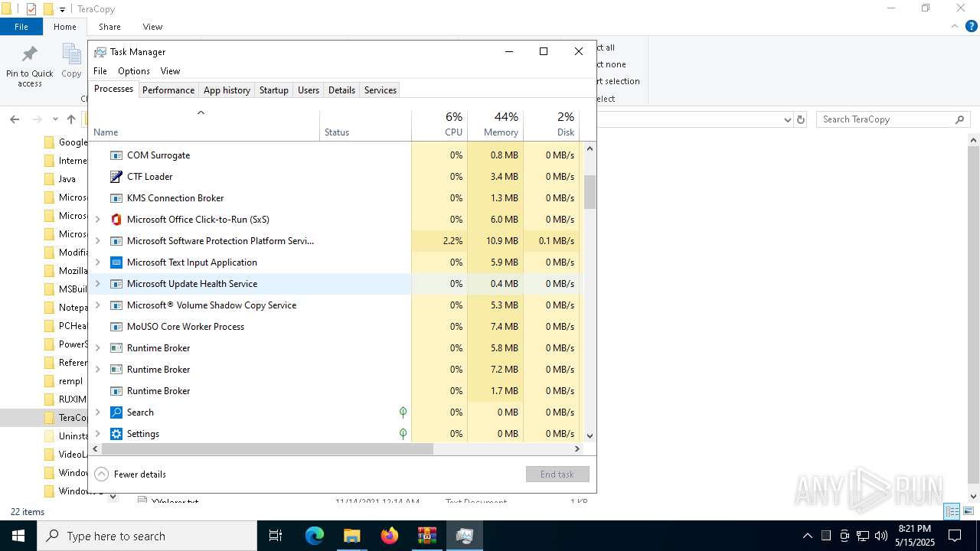This screenshot has height=551, width=980.
Task: Expand the Volume Shadow Copy Service row
Action: point(97,305)
